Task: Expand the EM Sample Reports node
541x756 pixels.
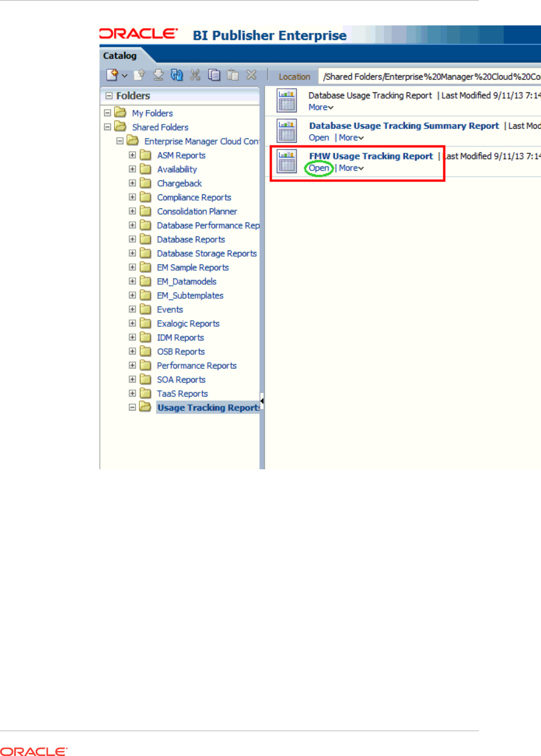Action: pos(132,267)
